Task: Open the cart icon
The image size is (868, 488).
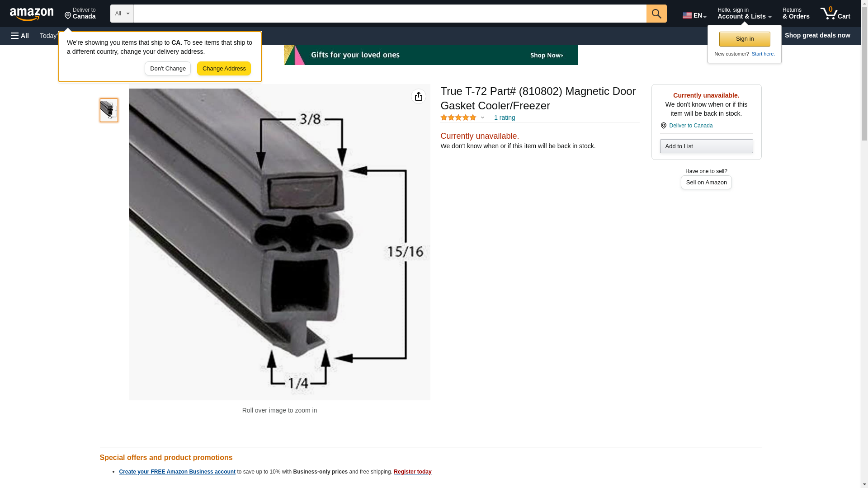Action: [x=835, y=14]
